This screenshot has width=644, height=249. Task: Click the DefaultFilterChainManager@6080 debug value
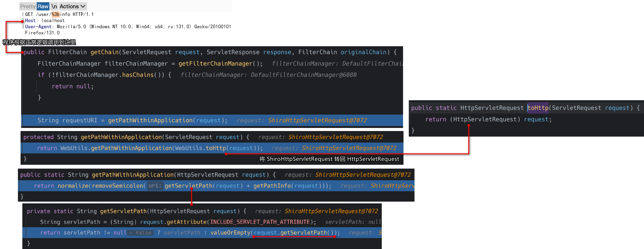[x=303, y=75]
